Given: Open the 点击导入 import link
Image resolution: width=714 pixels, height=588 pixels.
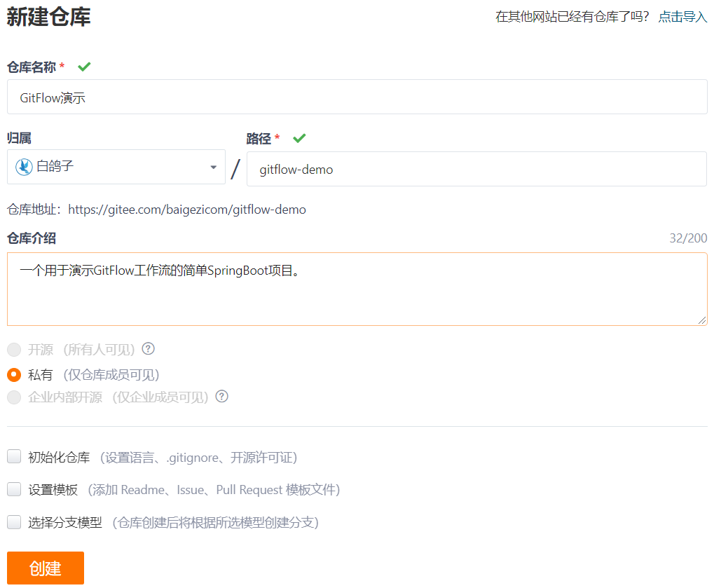Looking at the screenshot, I should point(682,17).
